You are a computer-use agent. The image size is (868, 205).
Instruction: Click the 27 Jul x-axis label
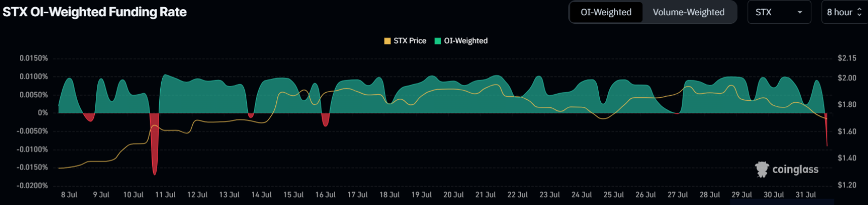677,195
